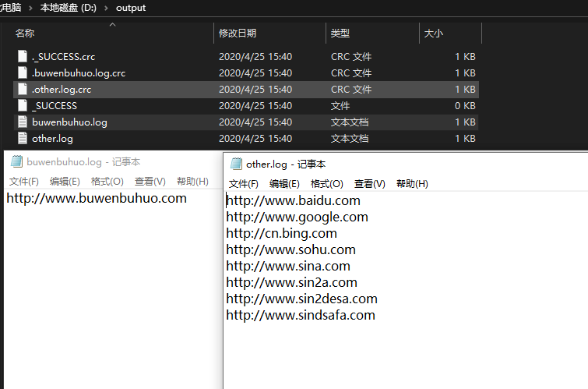Click the http://www.buwenbuhuo.com line
The image size is (588, 389).
click(97, 198)
